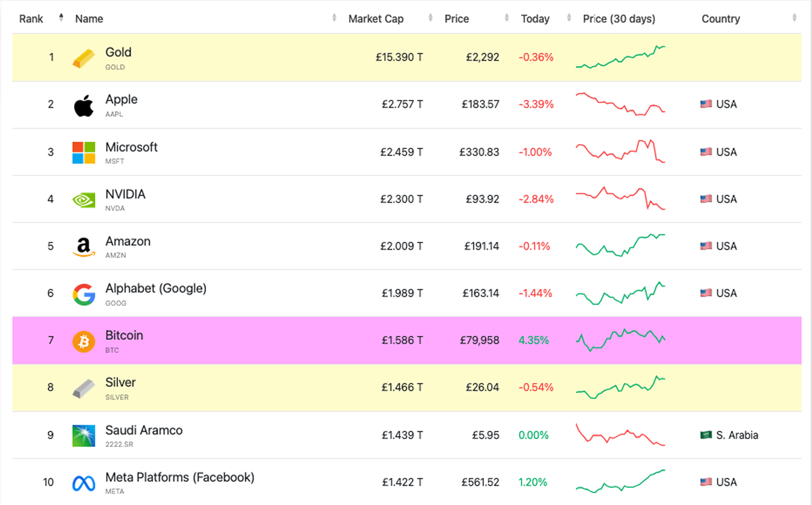Click the silver bar icon
The height and width of the screenshot is (505, 812).
84,388
